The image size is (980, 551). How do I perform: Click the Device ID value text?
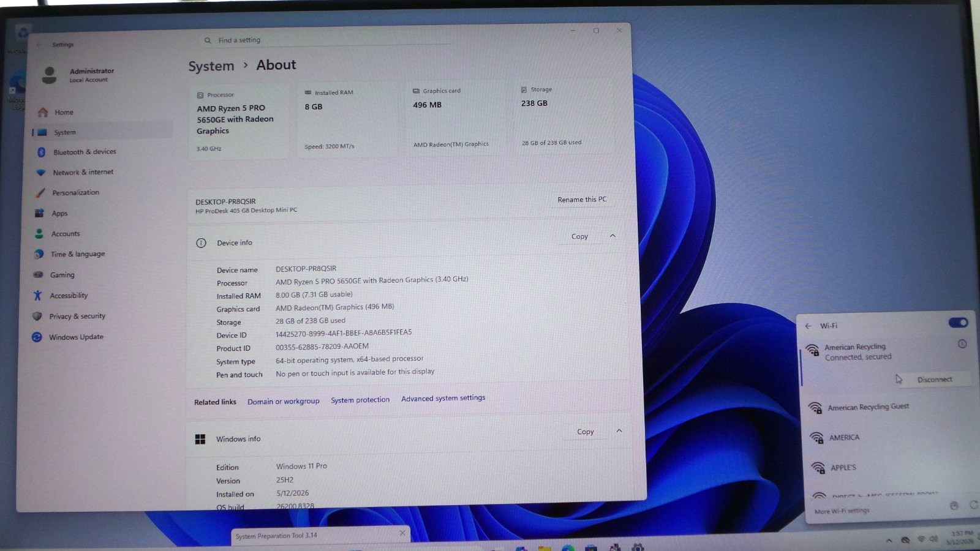pos(344,332)
